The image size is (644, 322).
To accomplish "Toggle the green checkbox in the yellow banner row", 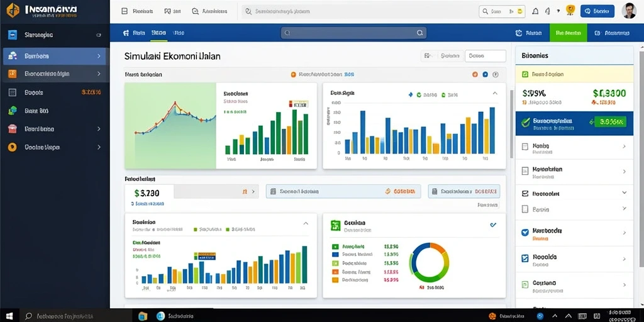I will point(525,74).
